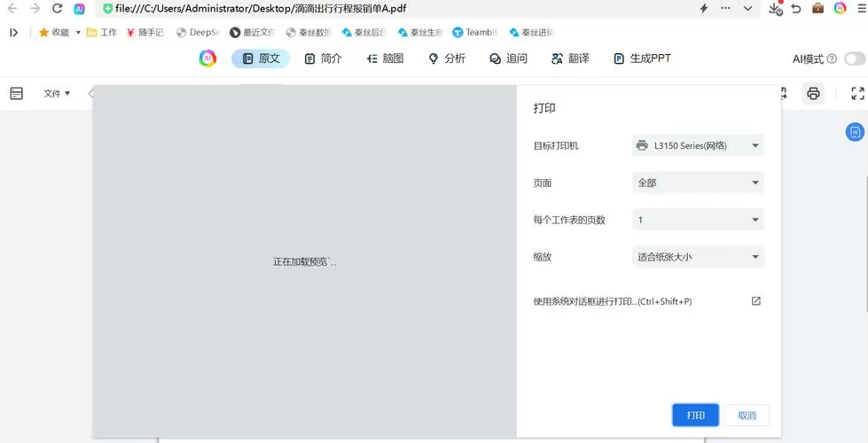
Task: Click the blue floating document icon at right edge
Action: point(855,132)
